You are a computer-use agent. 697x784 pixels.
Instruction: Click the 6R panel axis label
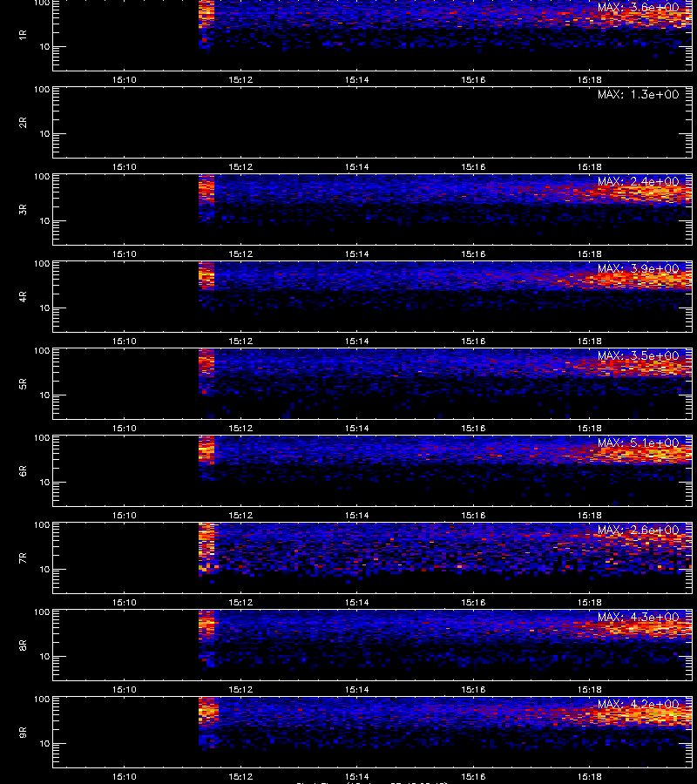click(23, 471)
